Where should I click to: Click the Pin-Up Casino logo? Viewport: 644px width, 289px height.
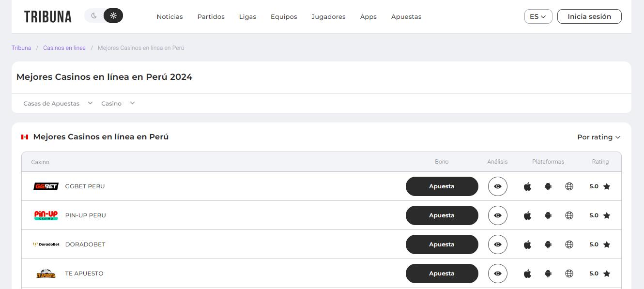click(x=46, y=215)
